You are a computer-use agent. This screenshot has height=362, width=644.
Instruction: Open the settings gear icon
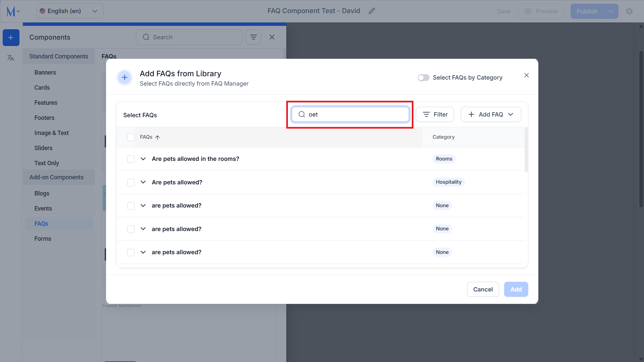pyautogui.click(x=630, y=11)
